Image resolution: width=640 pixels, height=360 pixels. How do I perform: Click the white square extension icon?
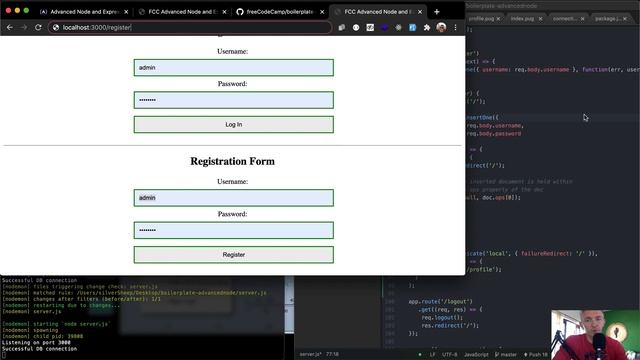pos(370,27)
